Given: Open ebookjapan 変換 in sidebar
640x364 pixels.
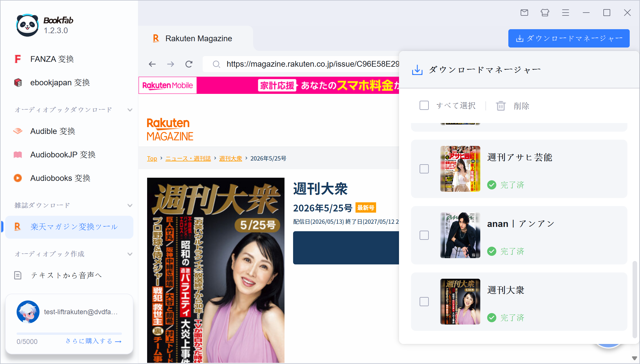Looking at the screenshot, I should coord(69,82).
